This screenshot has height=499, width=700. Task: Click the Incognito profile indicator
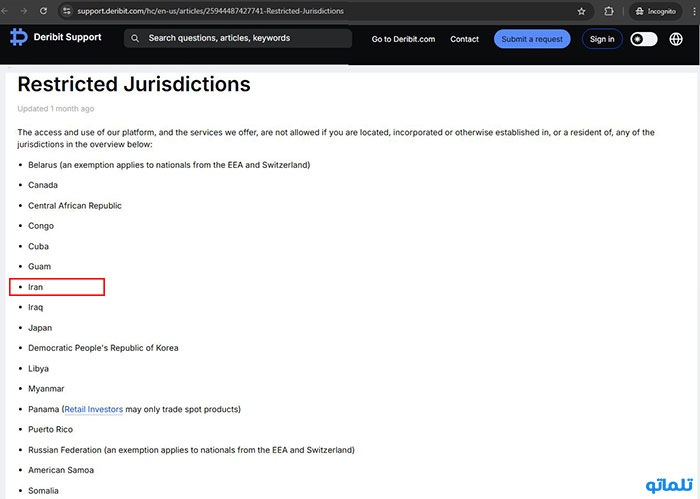(655, 11)
